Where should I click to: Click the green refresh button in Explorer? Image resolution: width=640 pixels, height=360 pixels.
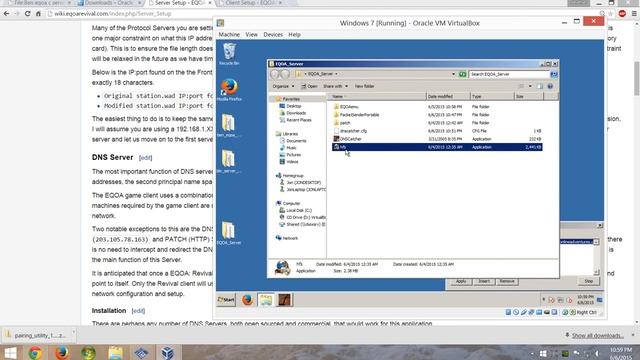click(x=462, y=74)
